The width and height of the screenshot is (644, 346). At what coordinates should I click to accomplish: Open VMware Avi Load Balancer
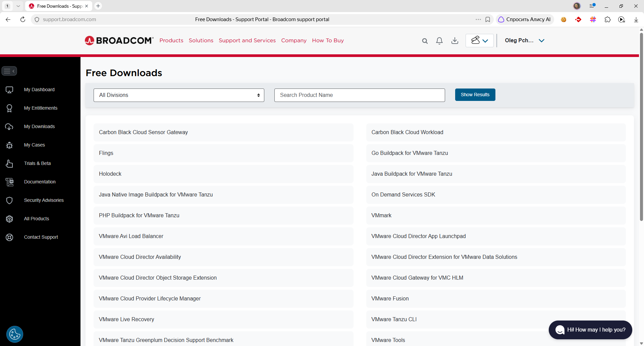[223, 236]
